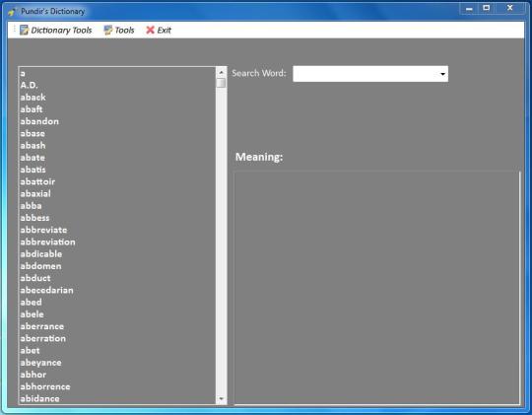Look up "abdomen" in the list
Viewport: 532px width, 415px height.
(x=40, y=266)
